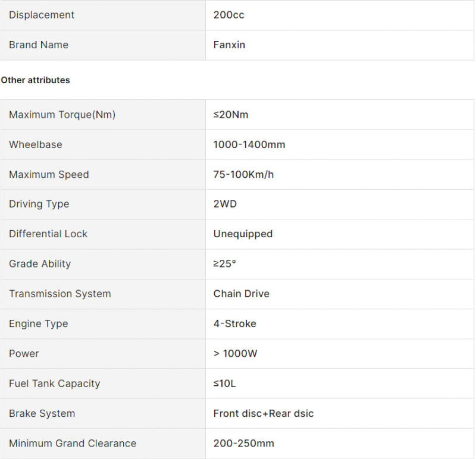The width and height of the screenshot is (476, 459).
Task: Click the Wheelbase value 1000-1400mm
Action: 249,144
